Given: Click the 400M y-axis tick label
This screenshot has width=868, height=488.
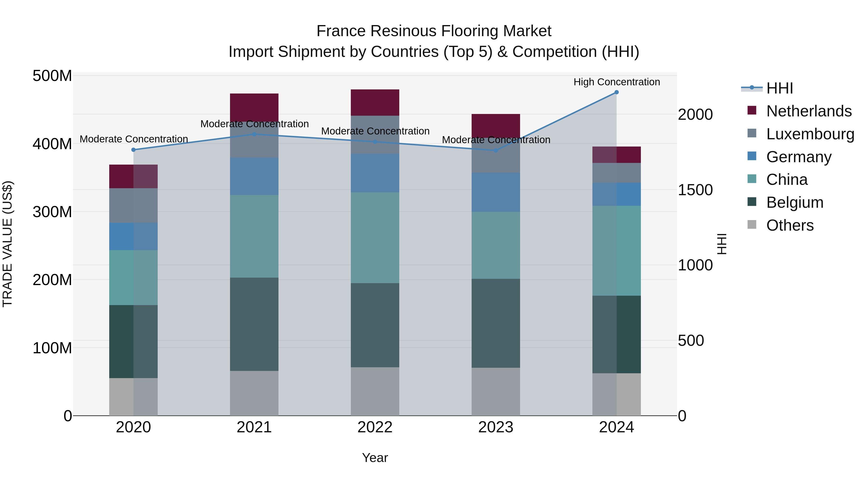Looking at the screenshot, I should [52, 144].
